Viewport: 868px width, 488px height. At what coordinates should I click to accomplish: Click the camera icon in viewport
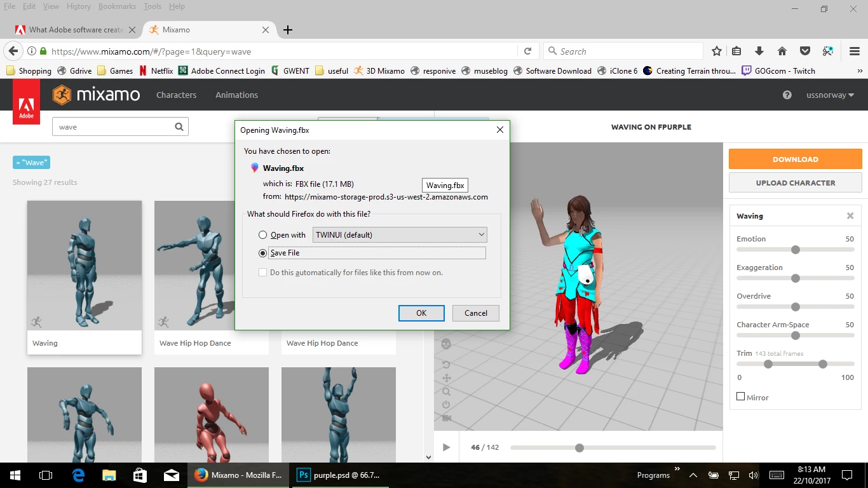[446, 418]
